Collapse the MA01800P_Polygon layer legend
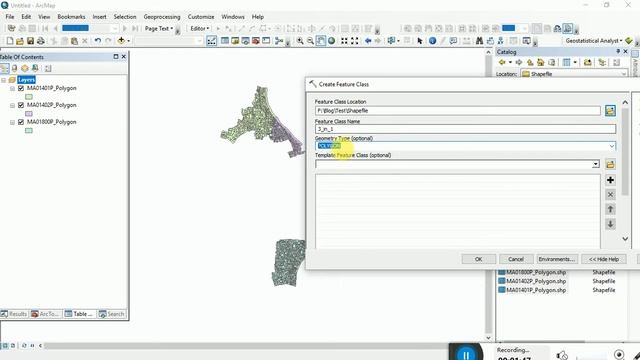Image resolution: width=640 pixels, height=360 pixels. (x=12, y=122)
